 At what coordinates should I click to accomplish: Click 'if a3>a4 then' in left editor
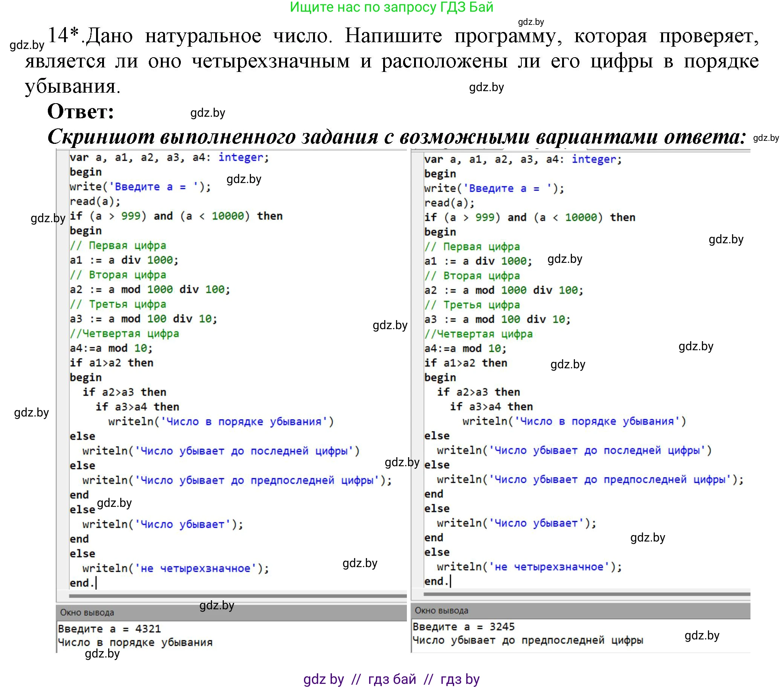click(137, 407)
